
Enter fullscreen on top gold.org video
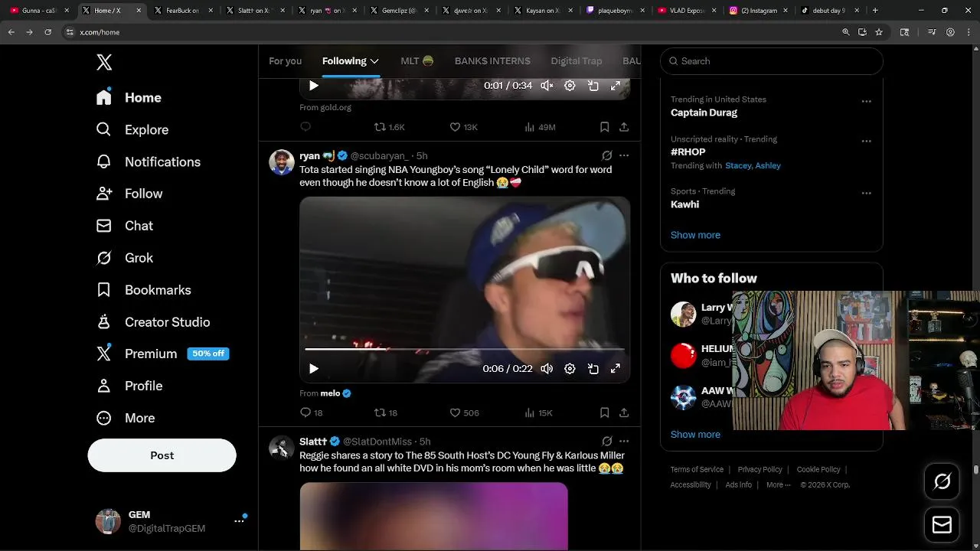[615, 86]
